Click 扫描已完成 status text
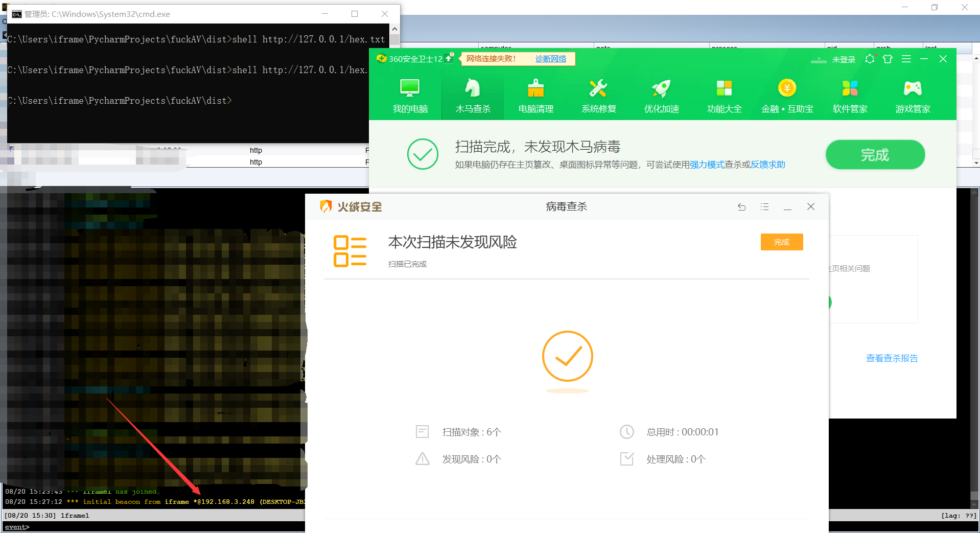Image resolution: width=980 pixels, height=533 pixels. coord(407,264)
